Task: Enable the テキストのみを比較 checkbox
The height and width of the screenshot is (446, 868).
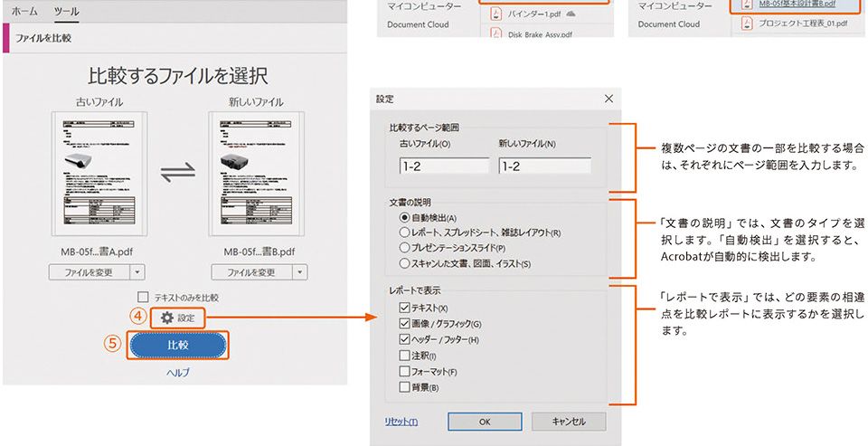Action: click(143, 297)
